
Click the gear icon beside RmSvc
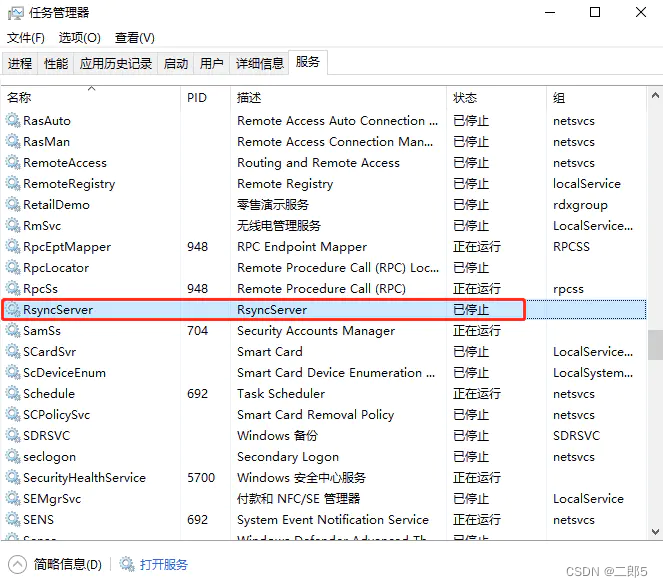pyautogui.click(x=13, y=225)
